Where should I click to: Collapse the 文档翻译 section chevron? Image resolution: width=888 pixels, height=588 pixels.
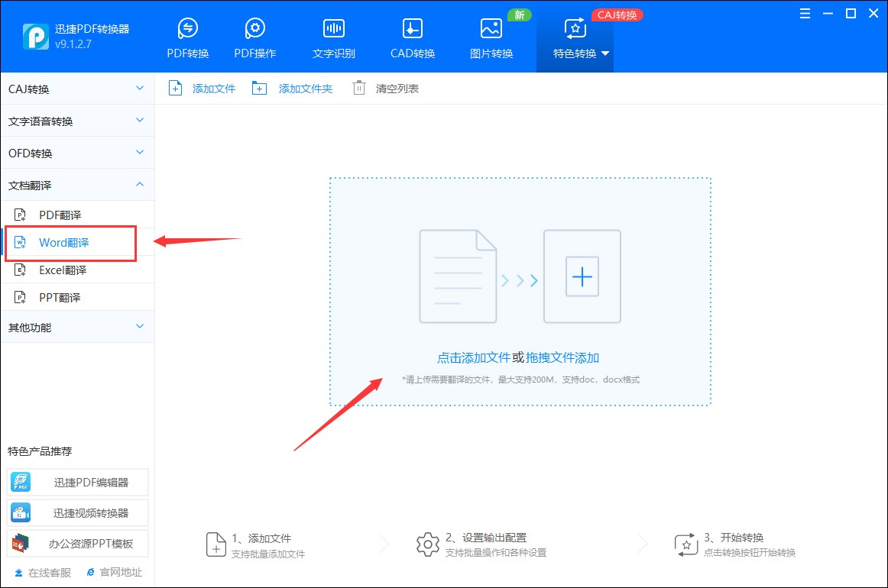click(x=140, y=185)
